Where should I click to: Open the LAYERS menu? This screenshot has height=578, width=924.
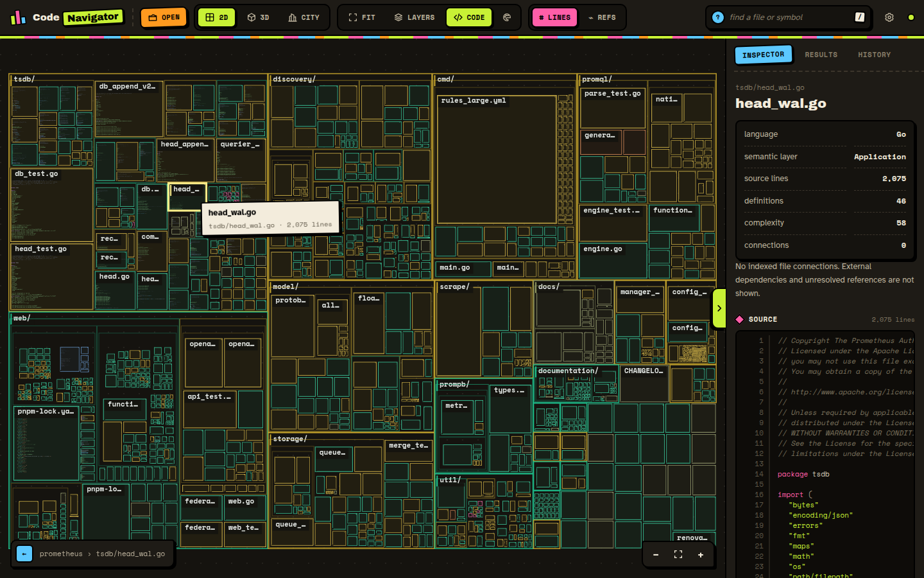(x=414, y=17)
